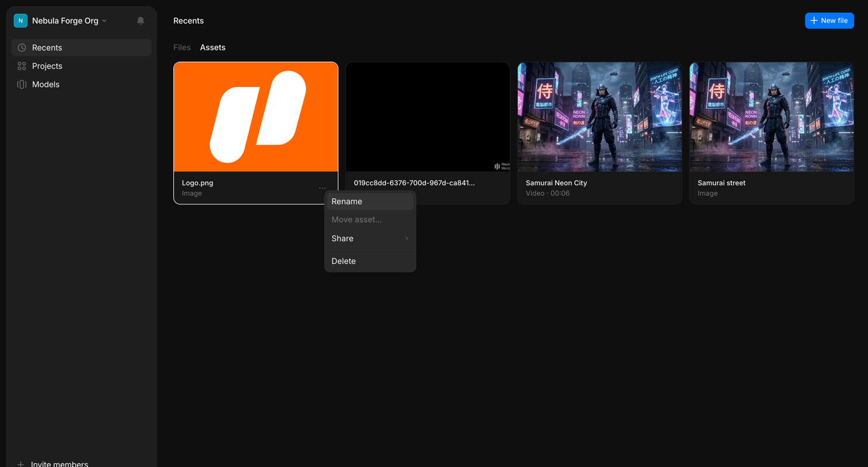Choose Delete from the context menu
Screen dimensions: 868x467
pyautogui.click(x=370, y=261)
